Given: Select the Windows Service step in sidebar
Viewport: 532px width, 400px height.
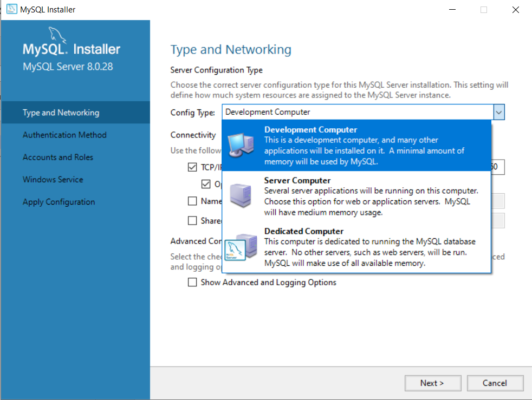Looking at the screenshot, I should (53, 179).
